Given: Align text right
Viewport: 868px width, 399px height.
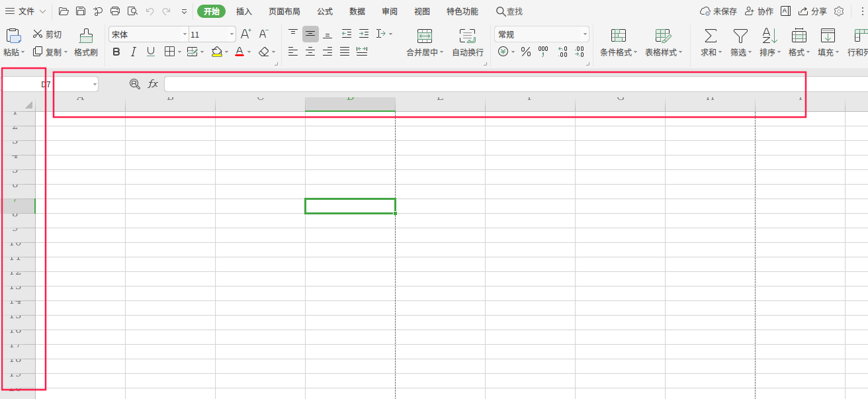Looking at the screenshot, I should [327, 52].
